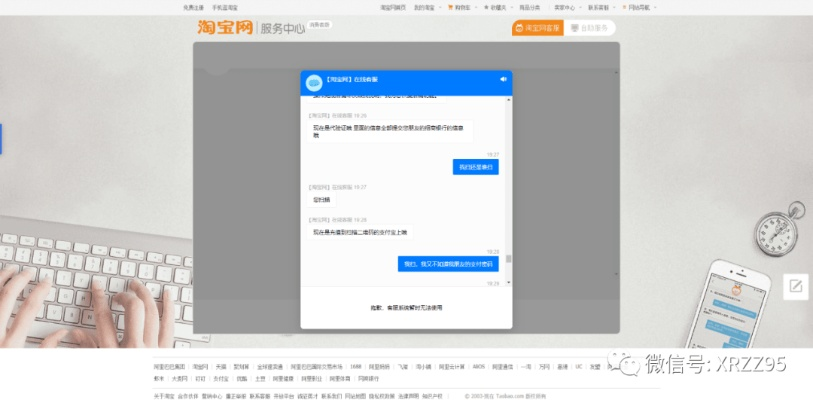This screenshot has height=400, width=813.
Task: Click the customer service avatar in chat header
Action: point(314,83)
